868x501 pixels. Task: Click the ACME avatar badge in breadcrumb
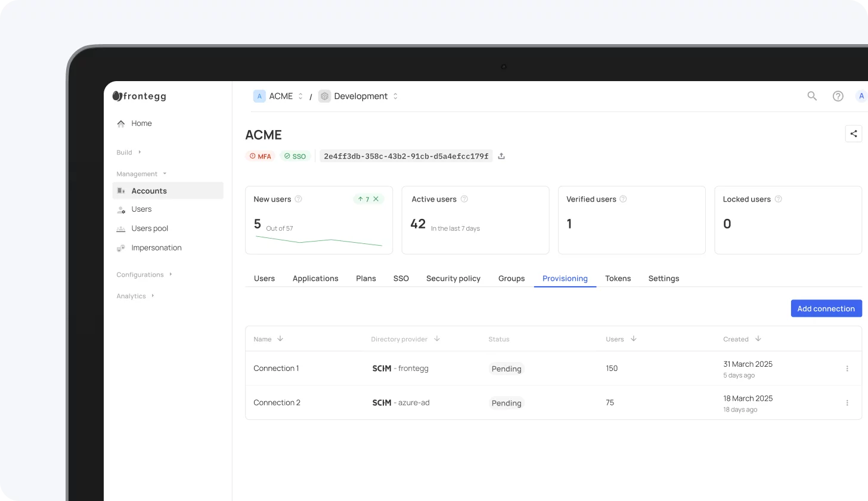[259, 96]
